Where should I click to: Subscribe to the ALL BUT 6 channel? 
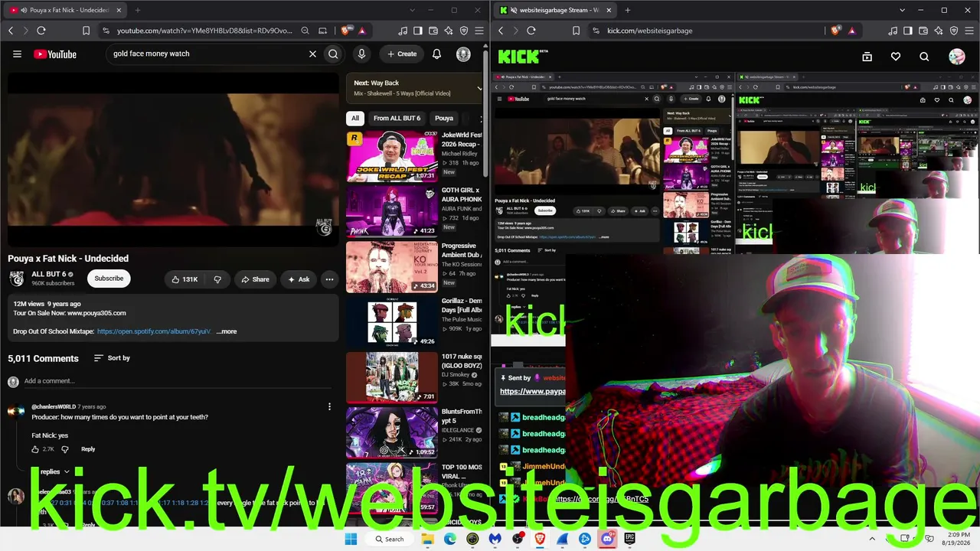click(x=109, y=279)
